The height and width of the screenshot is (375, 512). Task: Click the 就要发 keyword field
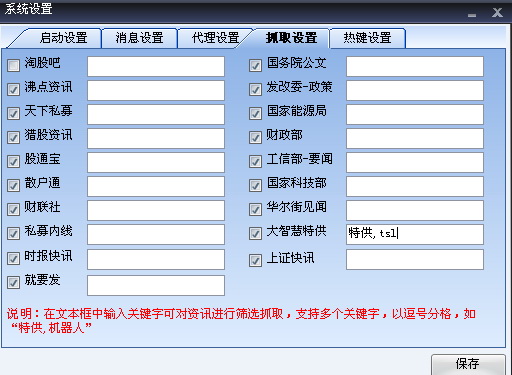pos(156,285)
